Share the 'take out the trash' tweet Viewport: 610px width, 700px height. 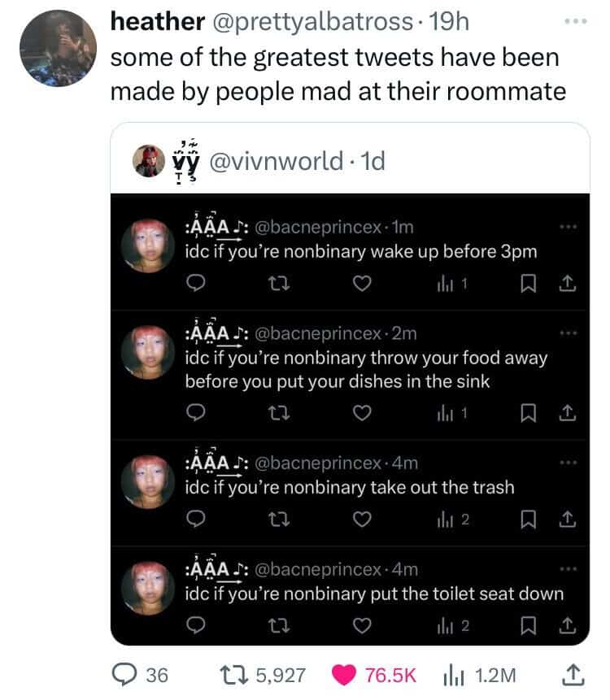click(568, 520)
